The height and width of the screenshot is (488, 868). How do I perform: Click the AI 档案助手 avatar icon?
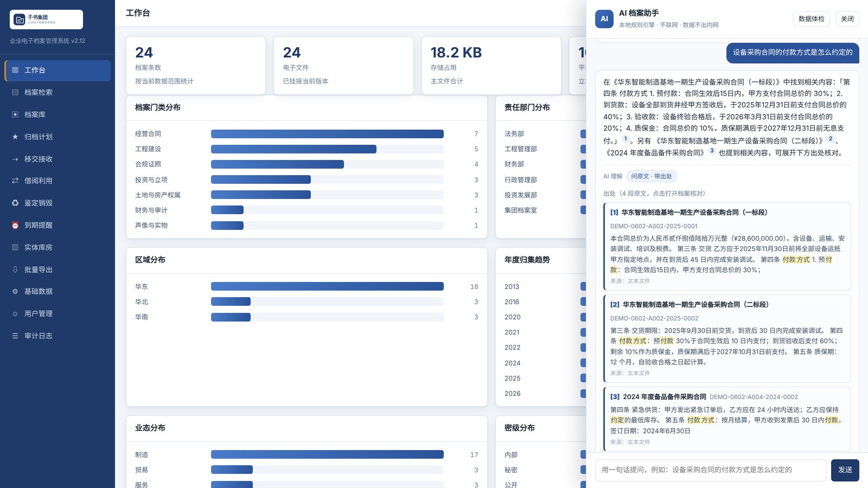(x=604, y=19)
